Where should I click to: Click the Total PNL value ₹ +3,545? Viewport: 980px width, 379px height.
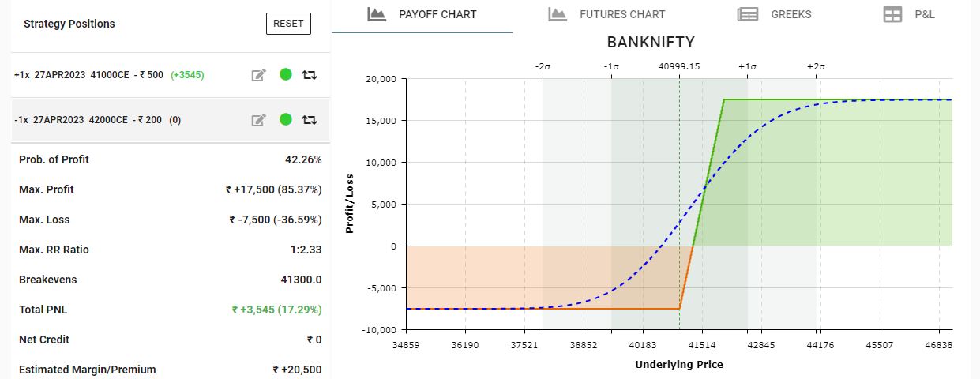coord(276,310)
